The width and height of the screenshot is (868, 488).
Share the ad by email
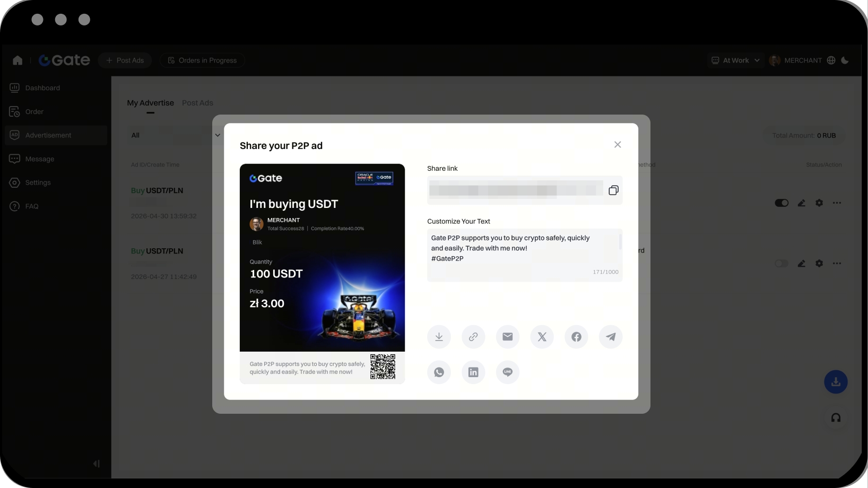[x=508, y=337]
